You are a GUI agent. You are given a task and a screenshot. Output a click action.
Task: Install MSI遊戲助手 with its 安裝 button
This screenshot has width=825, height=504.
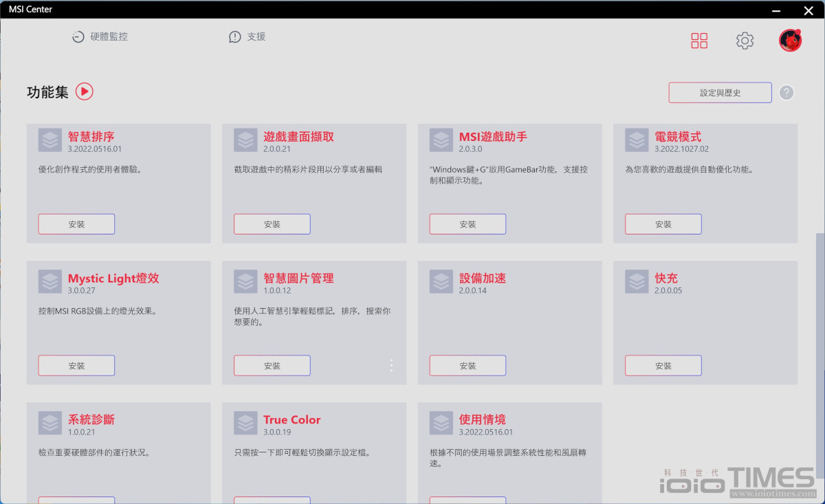pyautogui.click(x=467, y=224)
